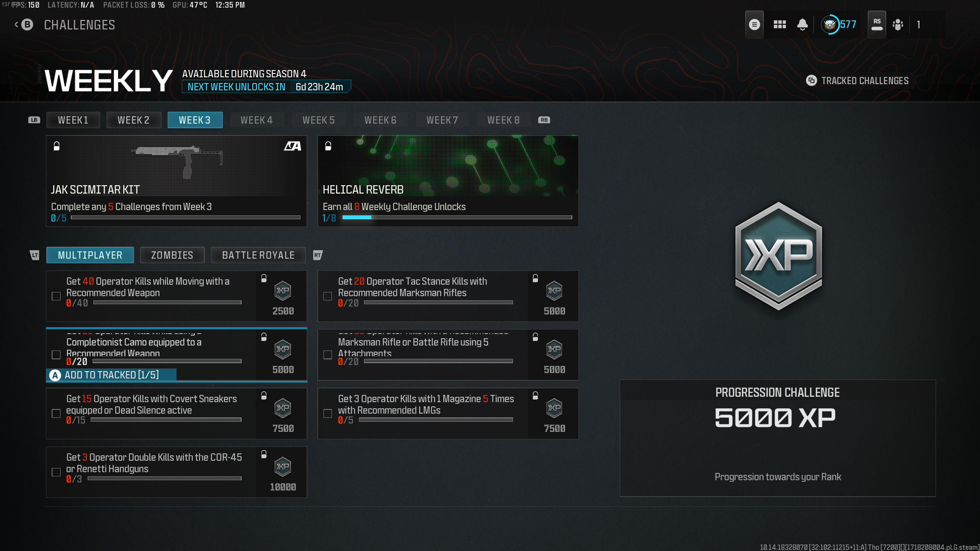This screenshot has height=551, width=980.
Task: Open the menu circle icon top right
Action: (754, 24)
